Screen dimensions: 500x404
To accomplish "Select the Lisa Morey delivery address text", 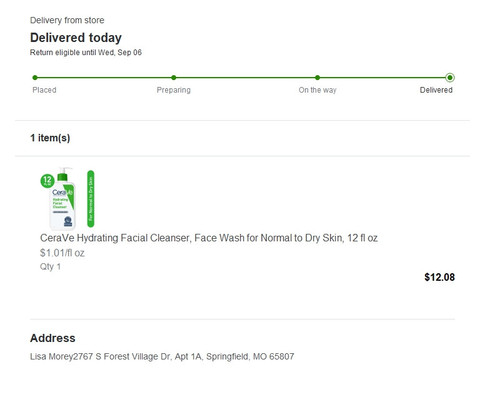I will point(162,357).
